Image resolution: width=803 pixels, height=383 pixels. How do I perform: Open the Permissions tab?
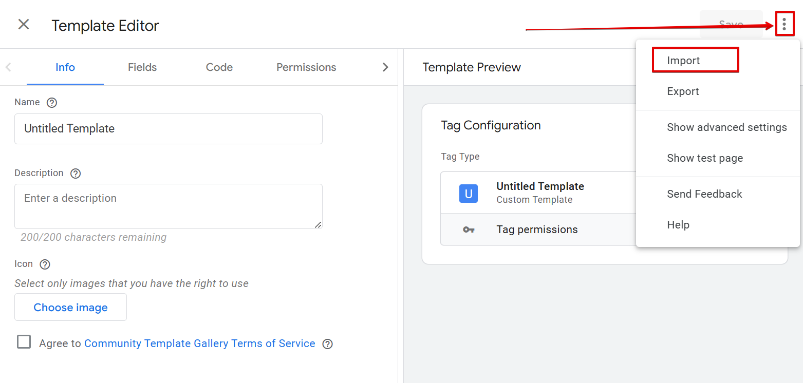(306, 67)
